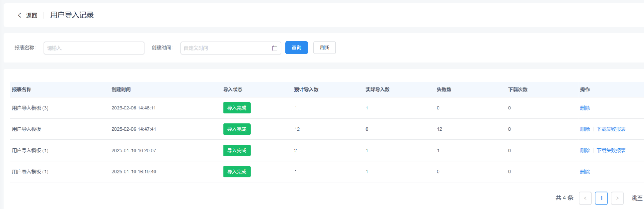The width and height of the screenshot is (644, 209).
Task: Download failure report for 16:20:07 record
Action: 611,151
